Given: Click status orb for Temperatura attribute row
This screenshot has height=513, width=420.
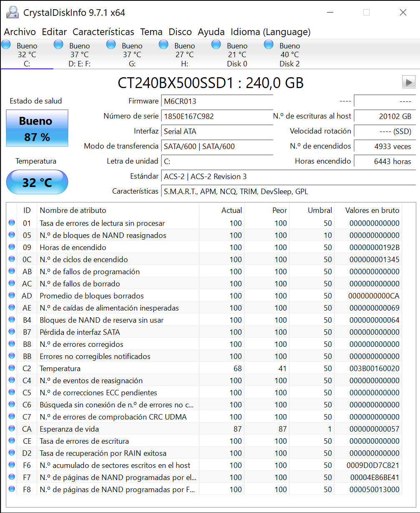Looking at the screenshot, I should coord(12,369).
